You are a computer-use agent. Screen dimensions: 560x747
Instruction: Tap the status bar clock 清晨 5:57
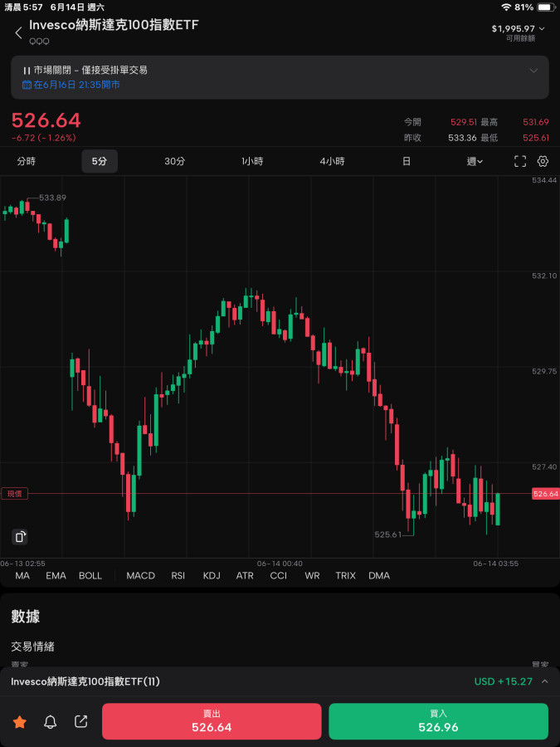24,7
